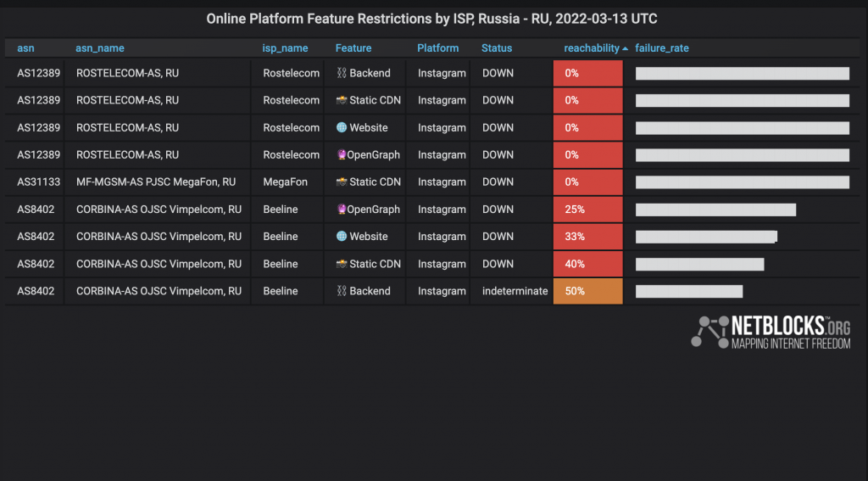Screen dimensions: 868x481
Task: Click the red 25% reachability cell
Action: click(x=587, y=209)
